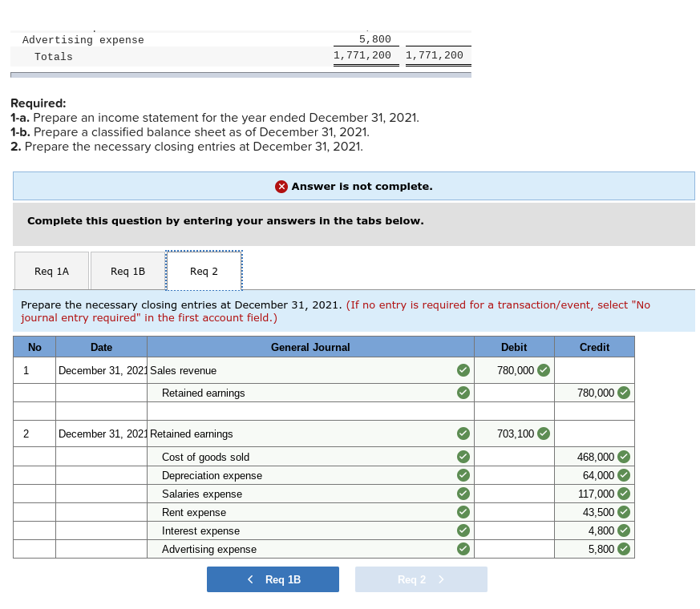Select the Req 1B tab
700x609 pixels.
[x=127, y=270]
